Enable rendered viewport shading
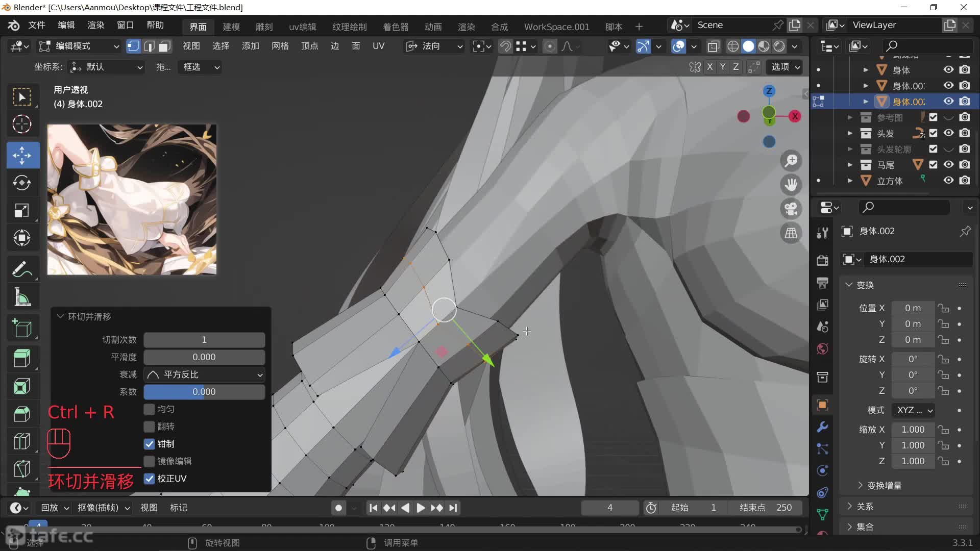 [x=779, y=46]
